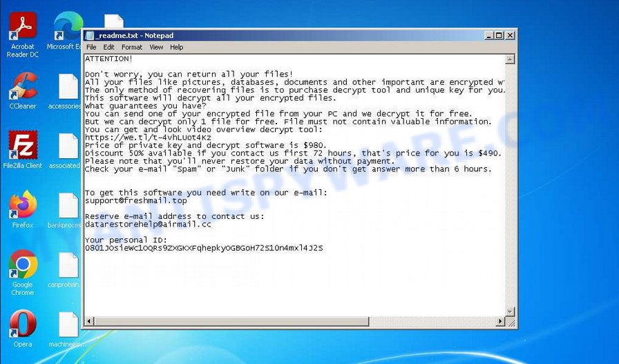Open CCleaner desktop icon
The width and height of the screenshot is (619, 364).
coord(23,90)
